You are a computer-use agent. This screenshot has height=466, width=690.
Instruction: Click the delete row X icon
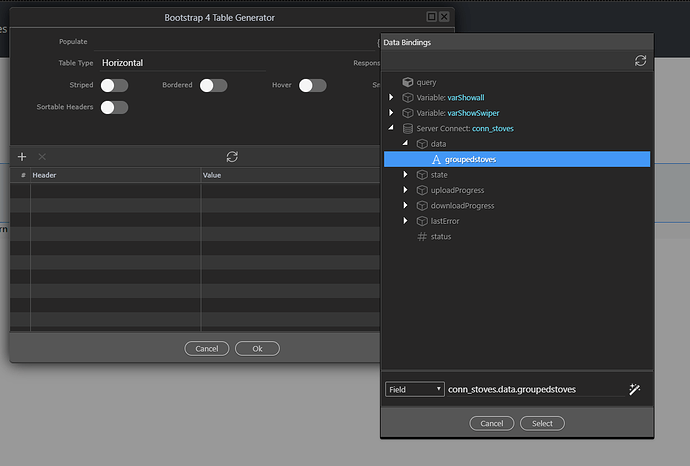pyautogui.click(x=42, y=157)
